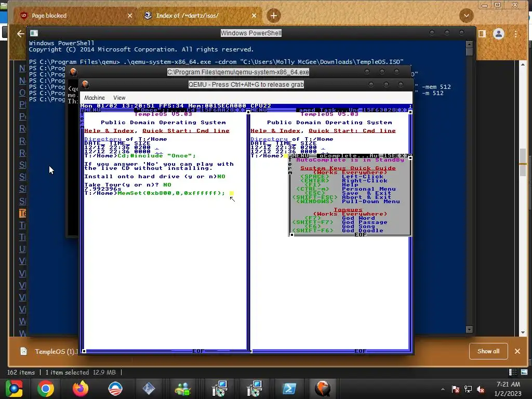Click the 'Take Tour(y or n)?' line
This screenshot has width=532, height=399.
pyautogui.click(x=128, y=184)
